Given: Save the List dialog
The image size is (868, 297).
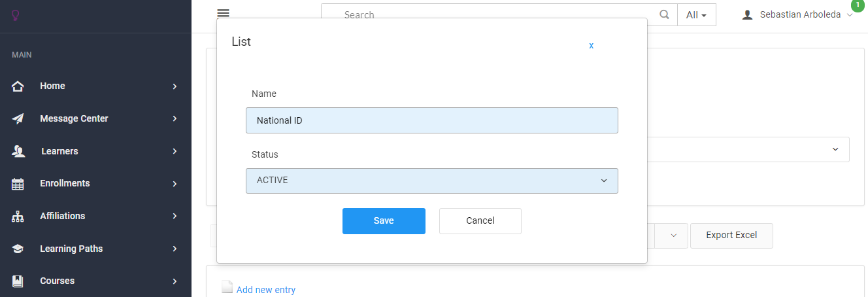Looking at the screenshot, I should coord(384,221).
